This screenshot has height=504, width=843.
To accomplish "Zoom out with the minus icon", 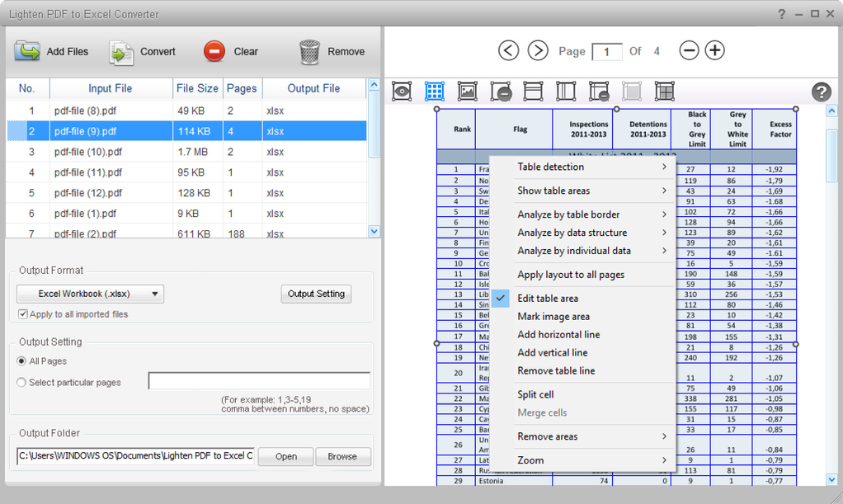I will (x=689, y=50).
